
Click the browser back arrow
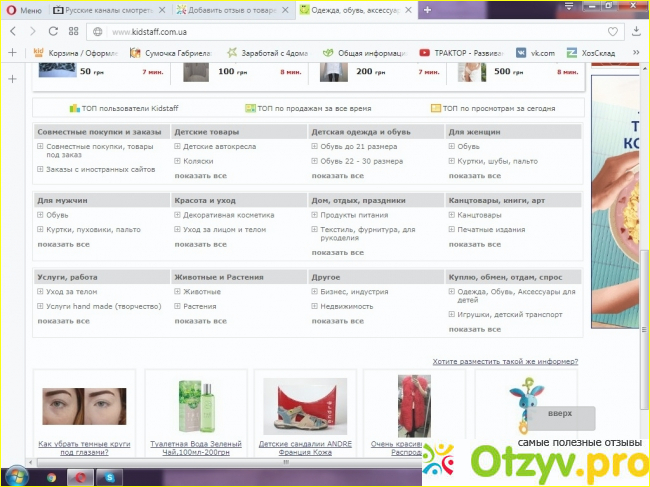coord(11,31)
